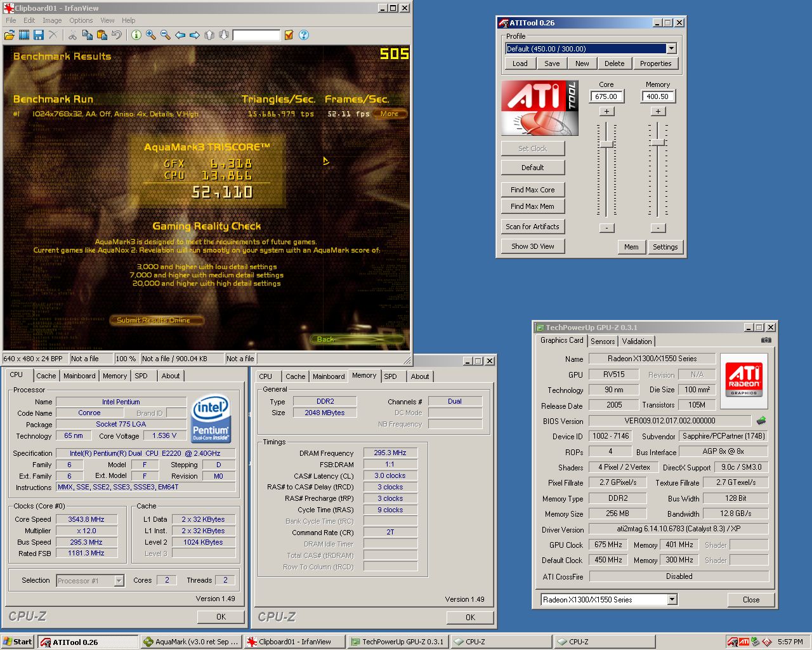Open the GPU-Z graphics card selector dropdown
Image resolution: width=812 pixels, height=650 pixels.
point(672,599)
